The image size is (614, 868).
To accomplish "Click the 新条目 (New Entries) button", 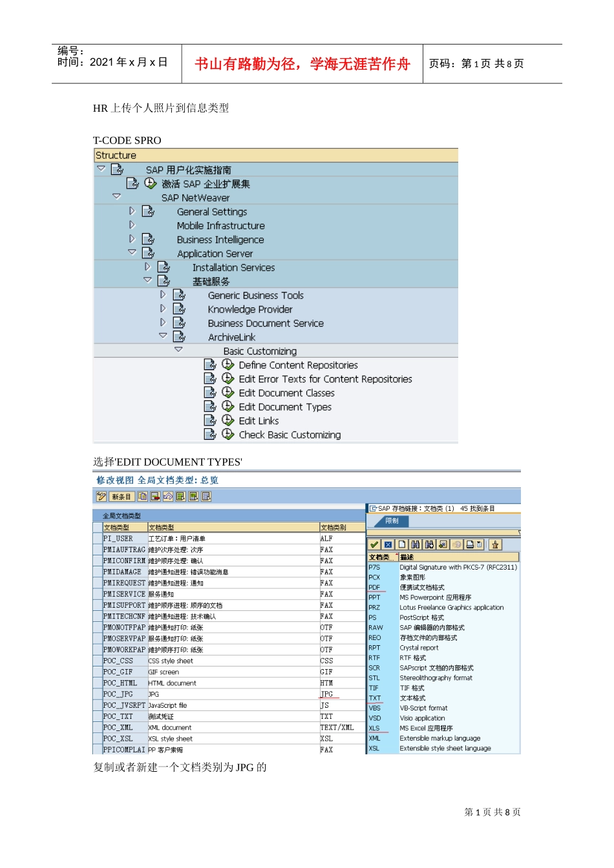I will click(122, 497).
